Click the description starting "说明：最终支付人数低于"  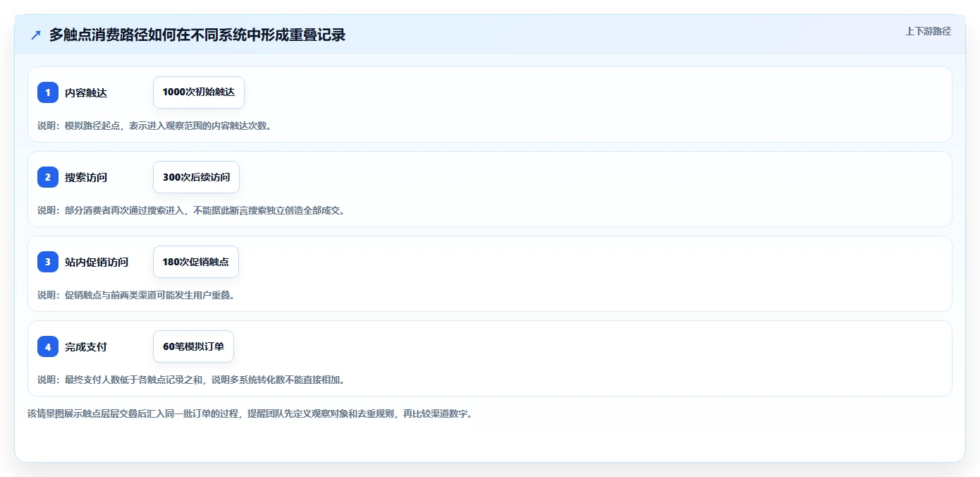pos(191,380)
